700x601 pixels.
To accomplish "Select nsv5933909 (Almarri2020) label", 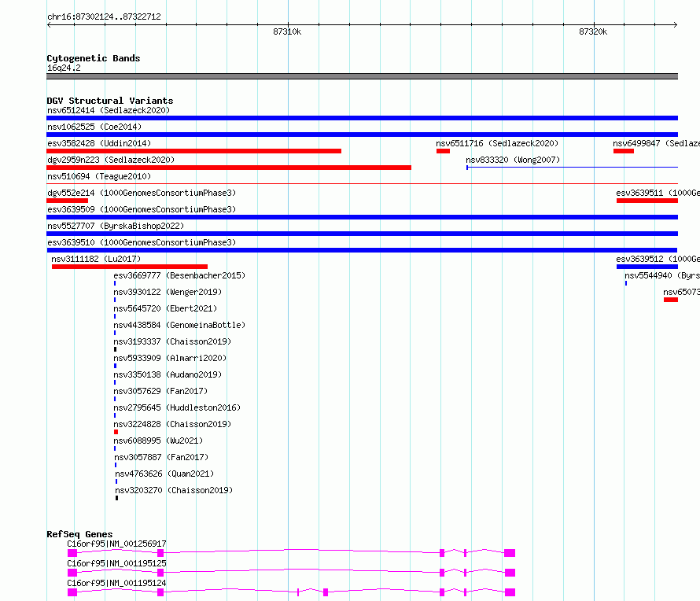I will pyautogui.click(x=170, y=358).
